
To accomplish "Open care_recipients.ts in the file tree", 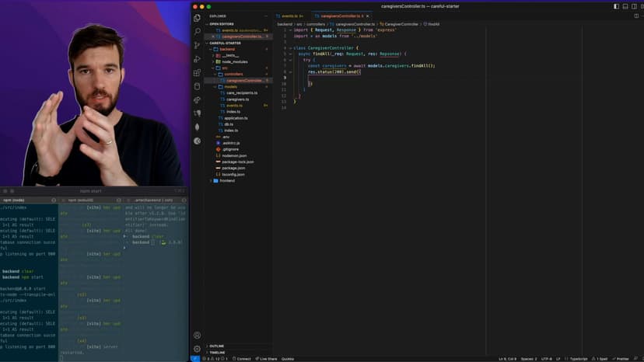I will 241,93.
